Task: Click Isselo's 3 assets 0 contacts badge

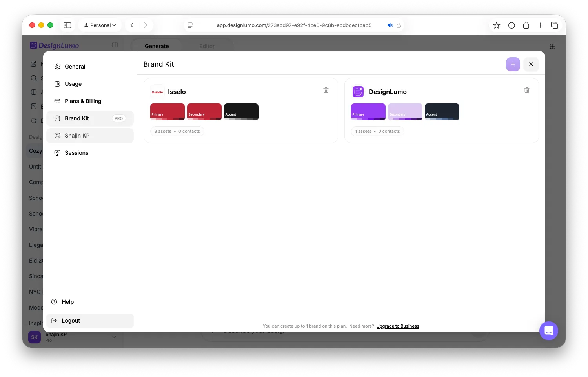Action: tap(177, 131)
